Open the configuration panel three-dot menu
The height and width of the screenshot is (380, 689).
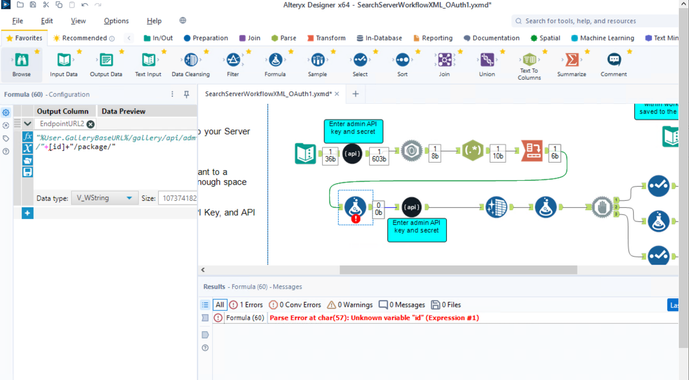pos(172,94)
